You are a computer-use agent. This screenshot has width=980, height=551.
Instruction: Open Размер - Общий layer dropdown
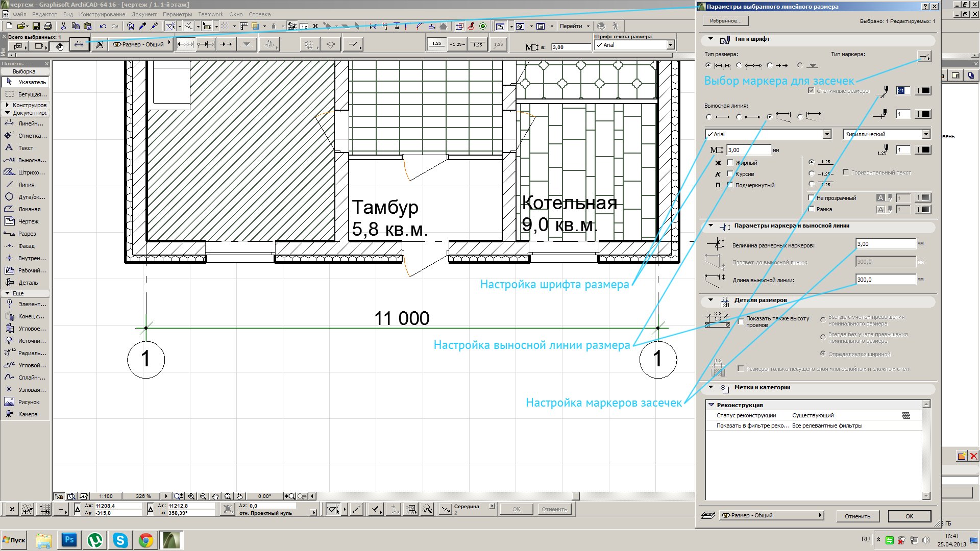coord(771,515)
